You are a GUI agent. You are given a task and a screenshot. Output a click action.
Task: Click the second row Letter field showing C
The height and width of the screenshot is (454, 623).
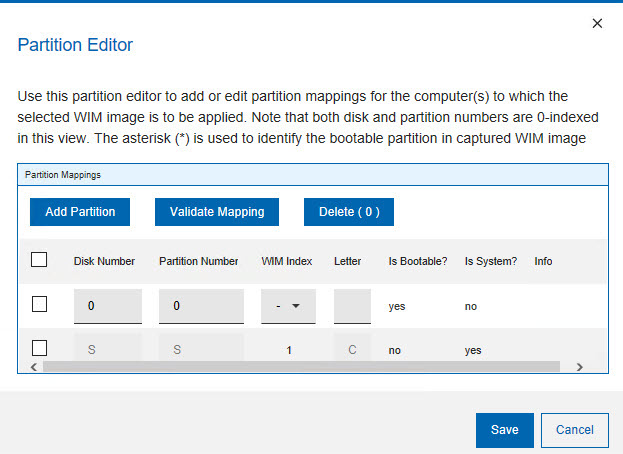[x=352, y=350]
